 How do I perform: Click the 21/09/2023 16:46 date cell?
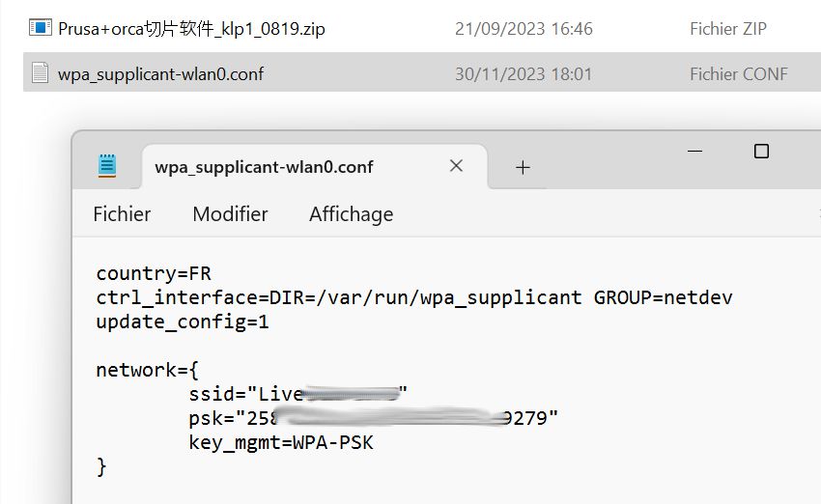(x=524, y=29)
